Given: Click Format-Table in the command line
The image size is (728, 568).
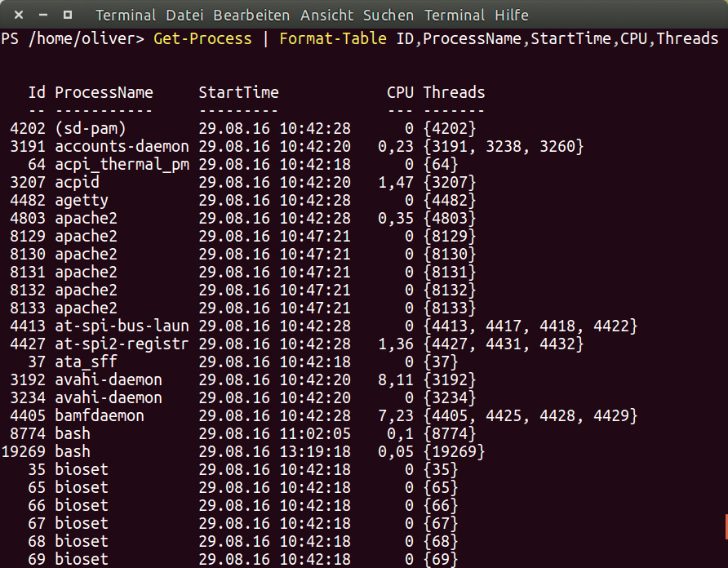Looking at the screenshot, I should 333,39.
